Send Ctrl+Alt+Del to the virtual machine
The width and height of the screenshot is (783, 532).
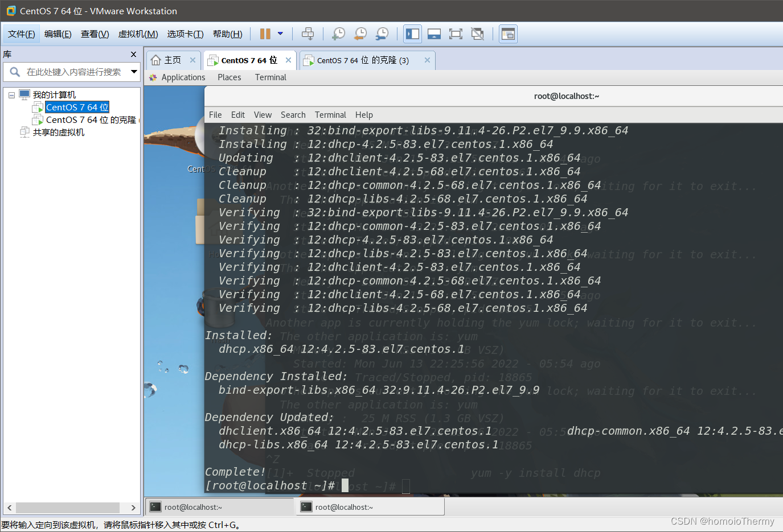pos(308,34)
